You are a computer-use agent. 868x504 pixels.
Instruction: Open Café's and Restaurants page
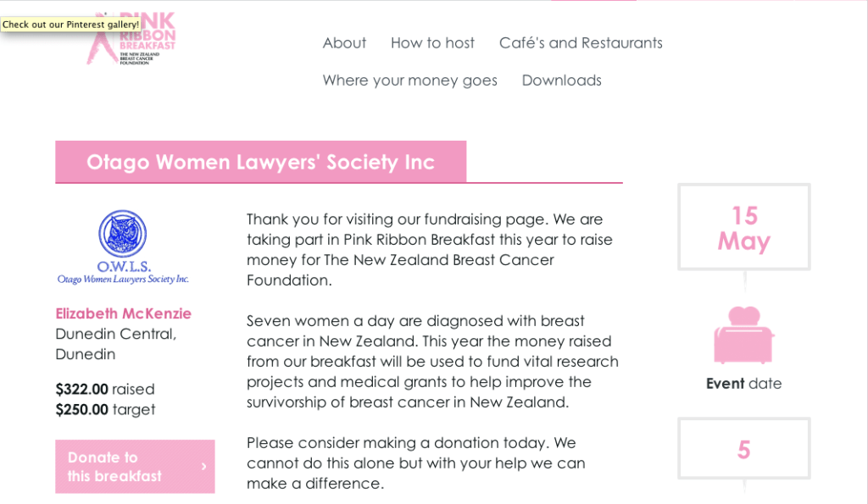[x=580, y=42]
